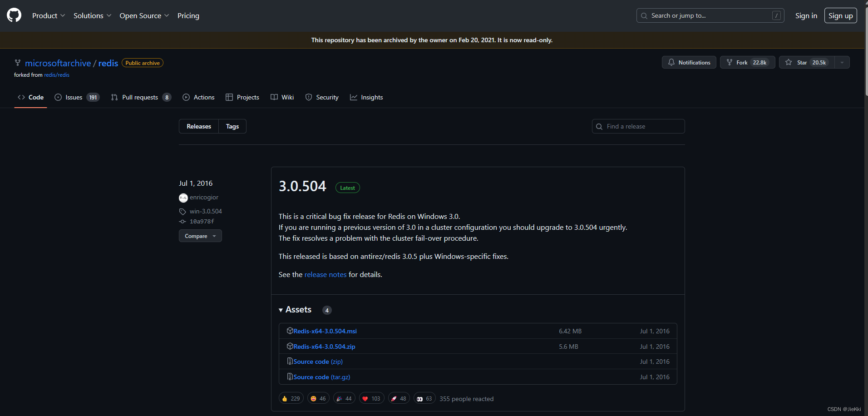This screenshot has height=416, width=868.
Task: Open the Security tab
Action: tap(322, 97)
